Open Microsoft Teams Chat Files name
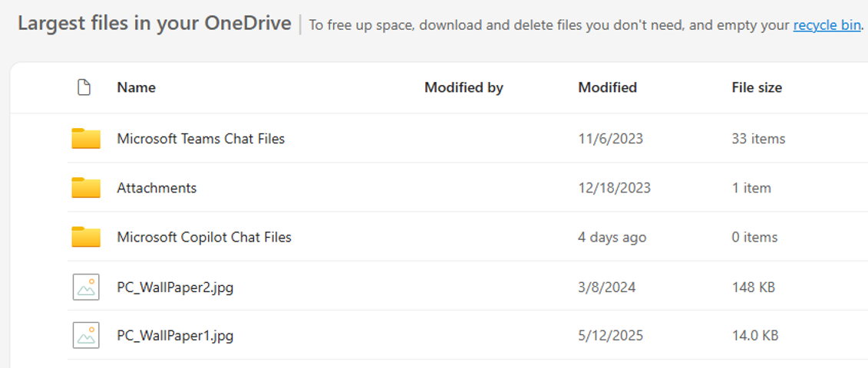The height and width of the screenshot is (368, 868). (x=201, y=138)
